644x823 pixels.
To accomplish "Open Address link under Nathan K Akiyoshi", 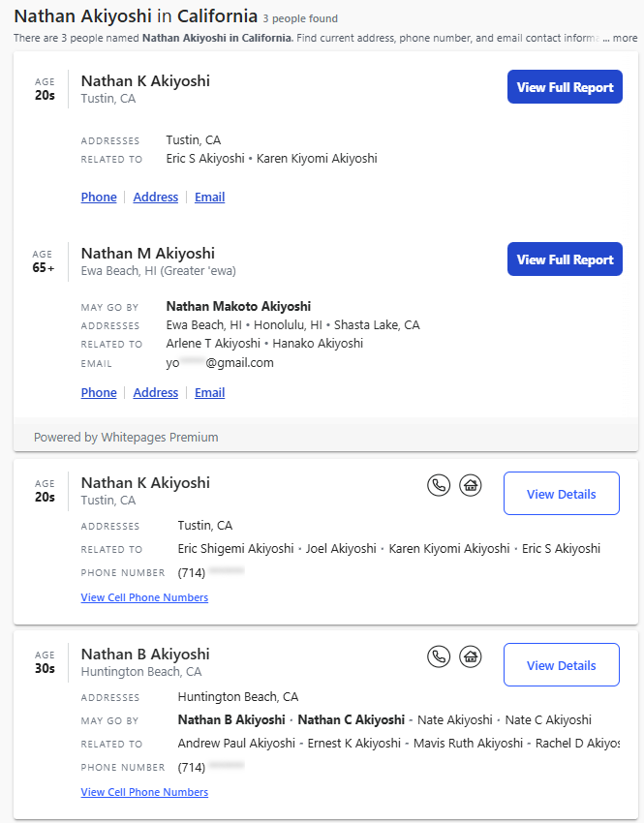I will pyautogui.click(x=156, y=197).
